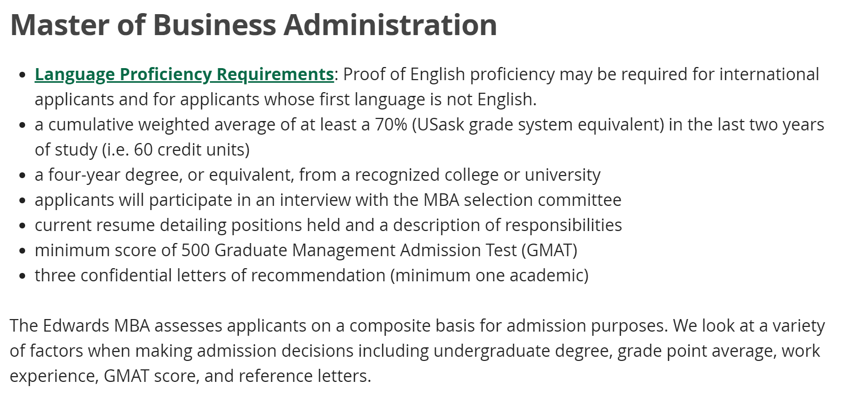Click the minimum GMAT score requirement line

[x=306, y=250]
